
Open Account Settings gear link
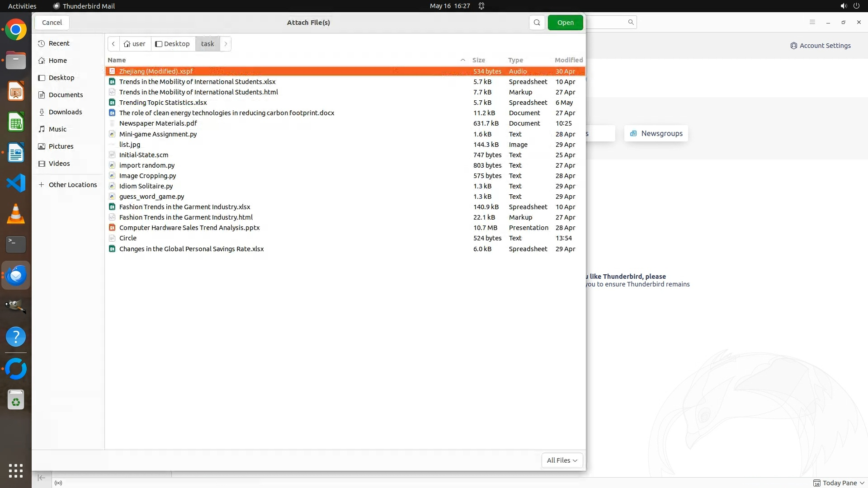tap(820, 46)
